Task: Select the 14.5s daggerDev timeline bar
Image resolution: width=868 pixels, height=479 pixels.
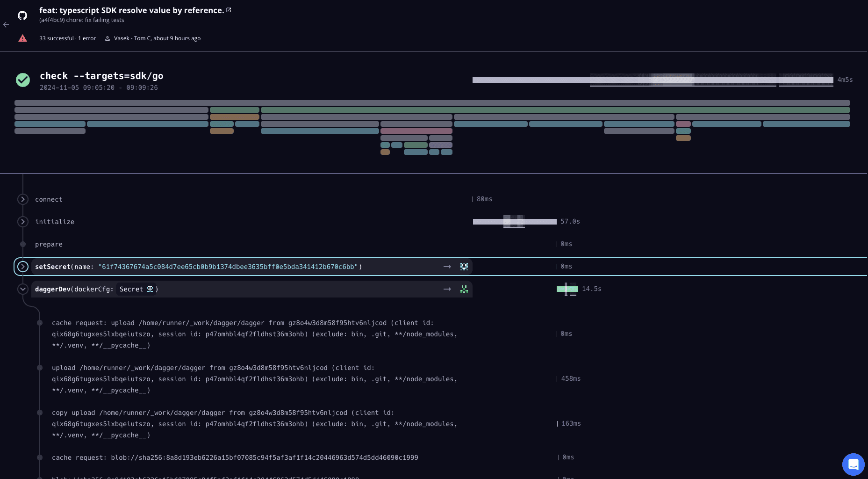Action: click(567, 289)
